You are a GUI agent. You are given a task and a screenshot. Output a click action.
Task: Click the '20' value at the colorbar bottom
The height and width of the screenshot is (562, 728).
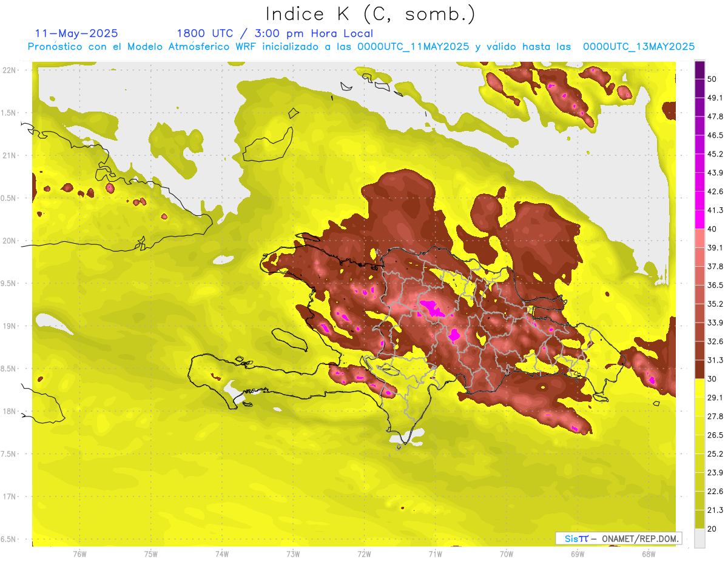pyautogui.click(x=712, y=529)
